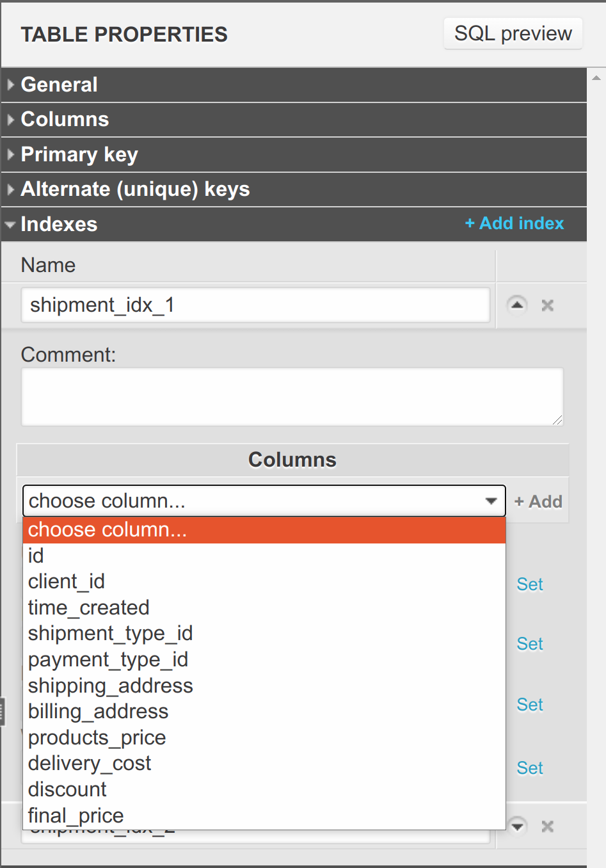Select client_id from the column list
This screenshot has height=868, width=606.
point(67,581)
